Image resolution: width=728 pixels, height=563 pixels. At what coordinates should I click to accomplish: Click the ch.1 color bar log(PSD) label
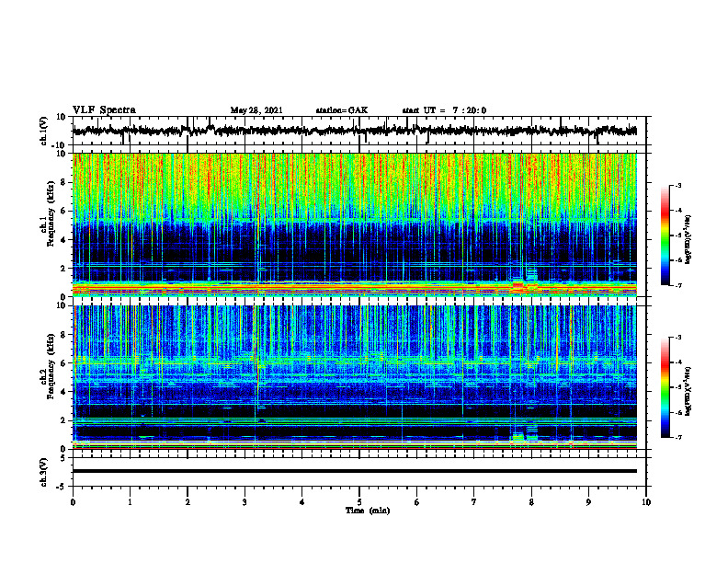[x=689, y=240]
